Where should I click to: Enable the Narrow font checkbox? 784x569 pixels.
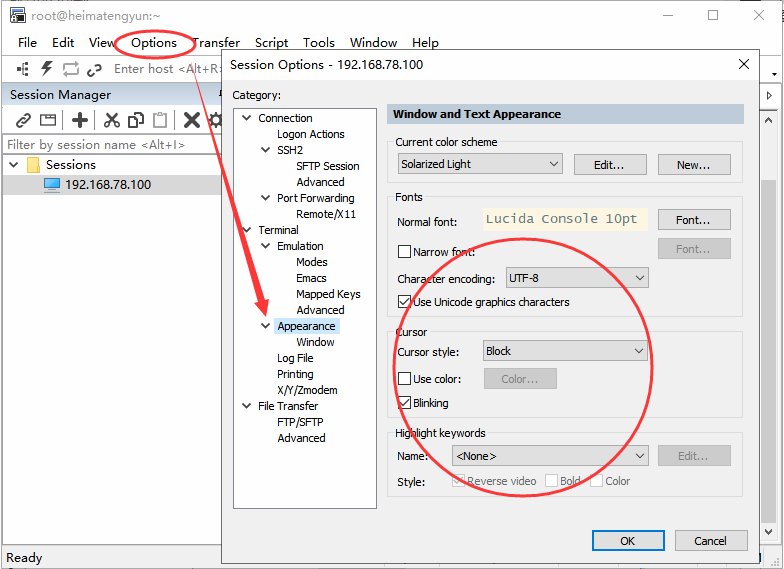pyautogui.click(x=404, y=251)
